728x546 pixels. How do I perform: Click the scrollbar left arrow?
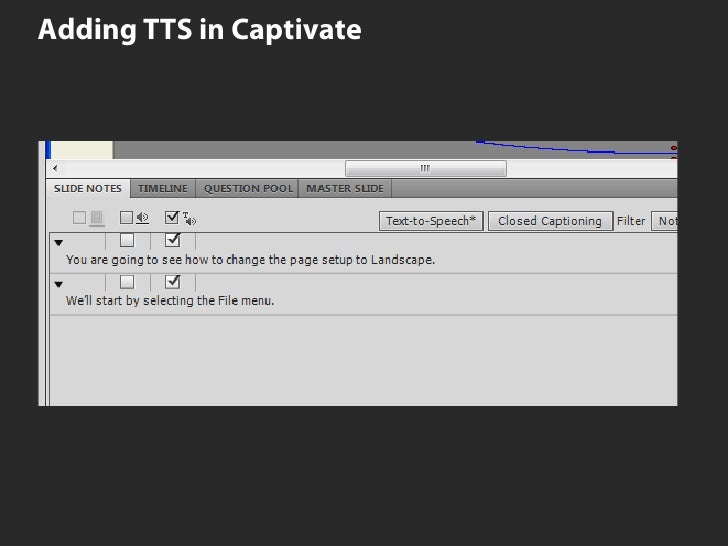click(x=55, y=168)
